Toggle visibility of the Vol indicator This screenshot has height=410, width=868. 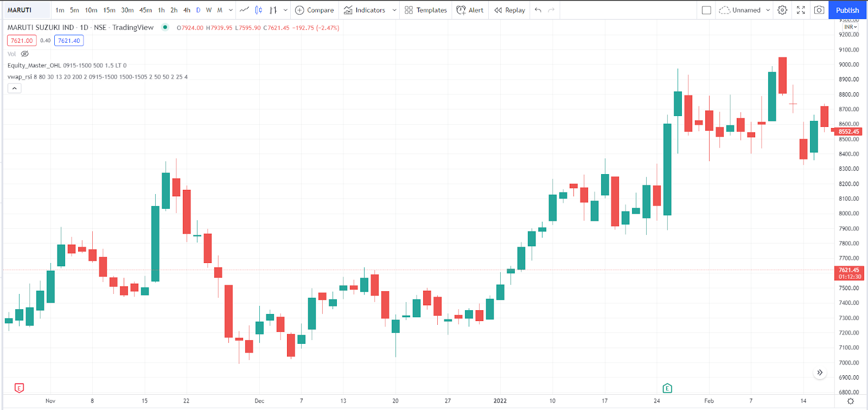point(24,54)
